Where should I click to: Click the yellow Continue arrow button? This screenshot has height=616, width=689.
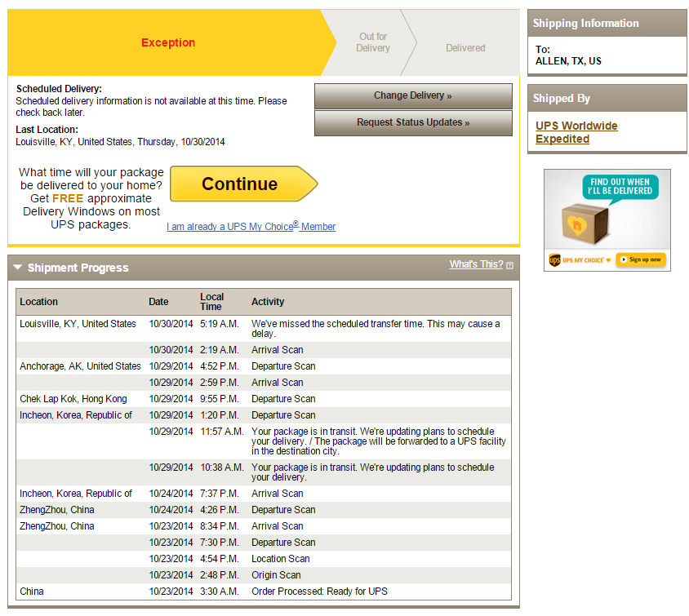244,184
